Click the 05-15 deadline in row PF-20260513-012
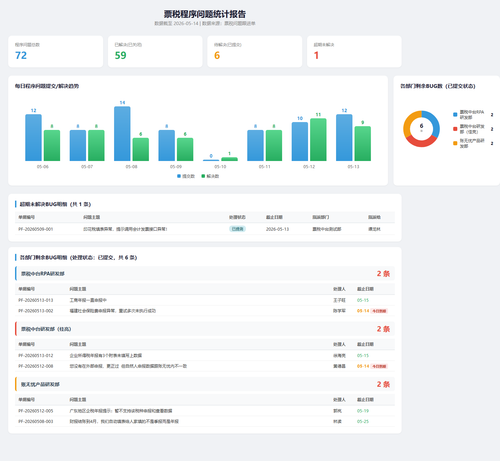The height and width of the screenshot is (461, 500). [363, 356]
